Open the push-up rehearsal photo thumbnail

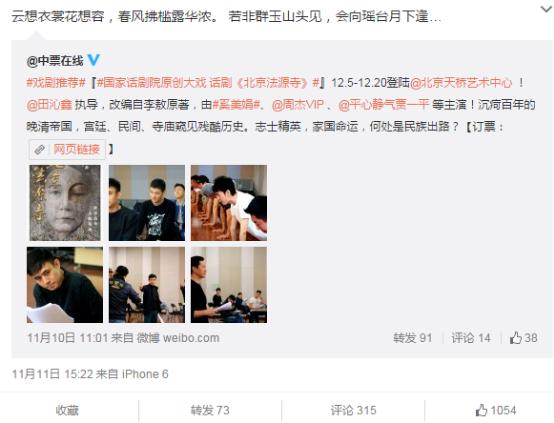point(229,203)
